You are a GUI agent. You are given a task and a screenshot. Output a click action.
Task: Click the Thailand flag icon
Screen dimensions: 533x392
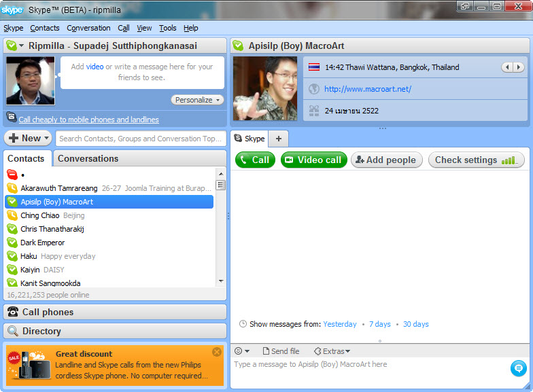point(313,67)
